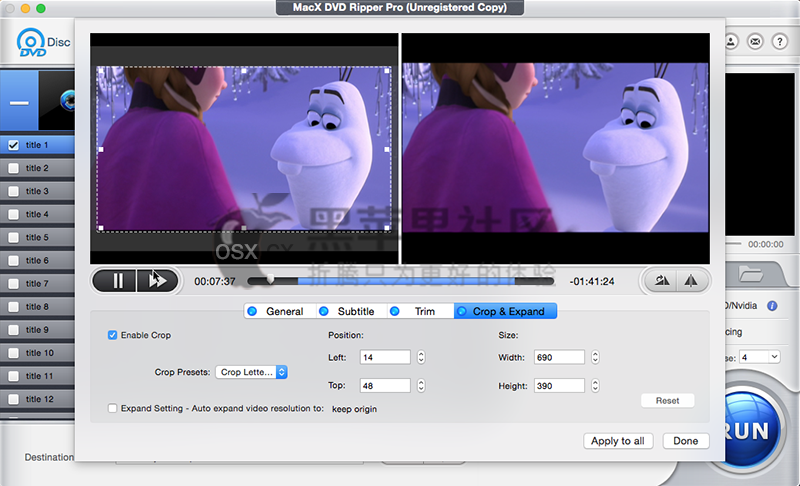The width and height of the screenshot is (800, 486).
Task: Click the remaining time -01:41:24
Action: pos(592,282)
